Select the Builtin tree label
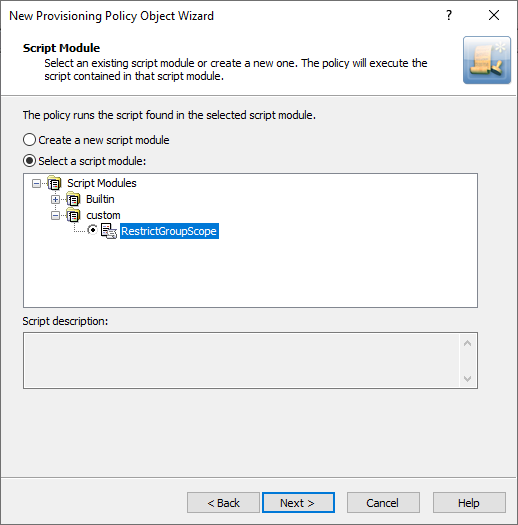 (x=100, y=199)
